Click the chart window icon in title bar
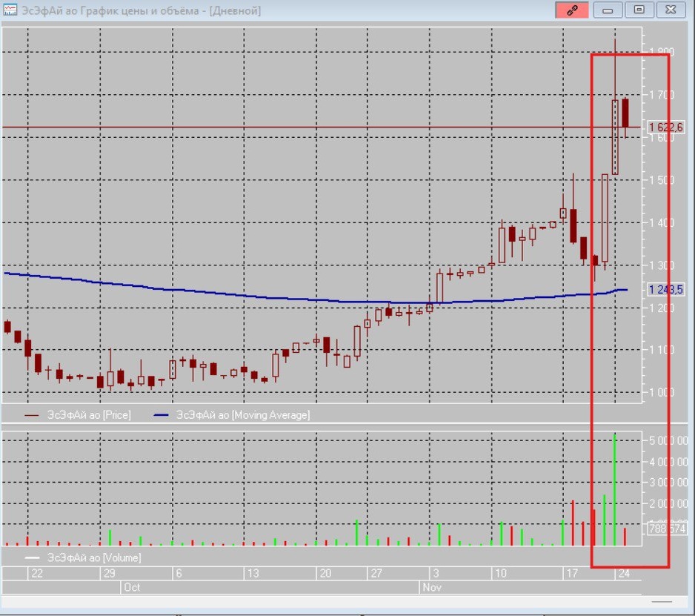This screenshot has height=616, width=695. coord(10,10)
